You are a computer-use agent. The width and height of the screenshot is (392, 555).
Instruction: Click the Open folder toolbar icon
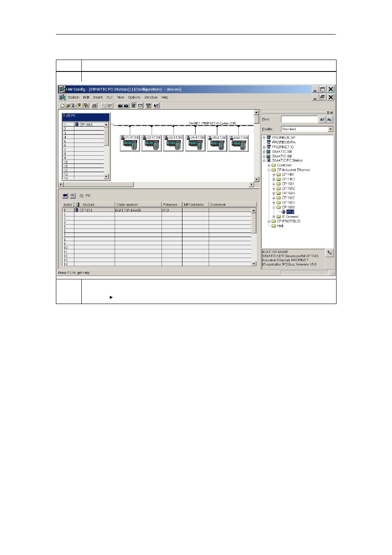68,106
